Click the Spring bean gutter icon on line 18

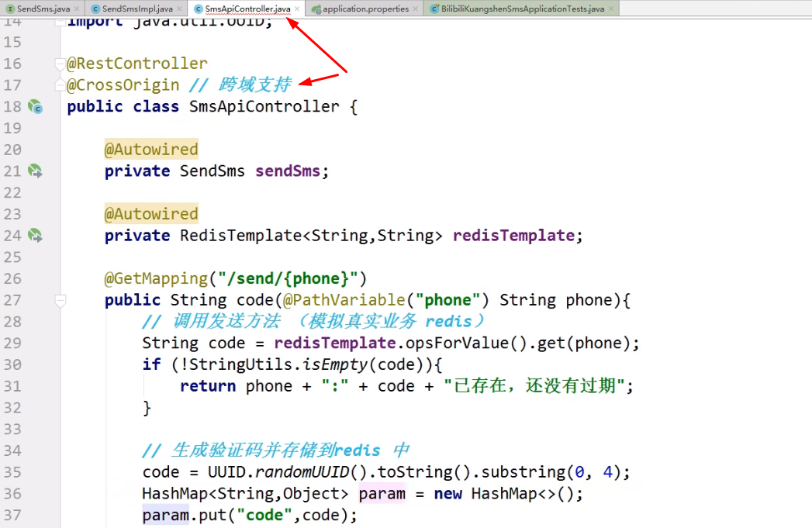click(x=35, y=107)
